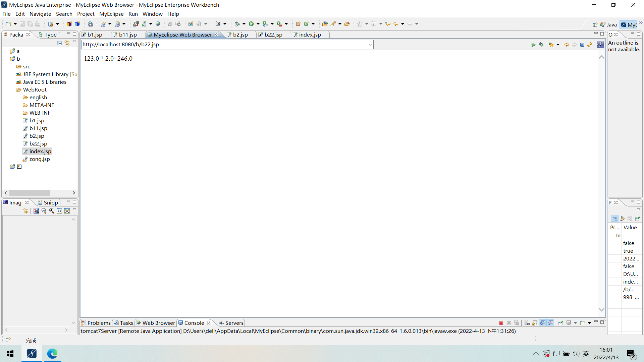Toggle Link with Editor in Package Explorer
This screenshot has height=362, width=644.
point(67,43)
